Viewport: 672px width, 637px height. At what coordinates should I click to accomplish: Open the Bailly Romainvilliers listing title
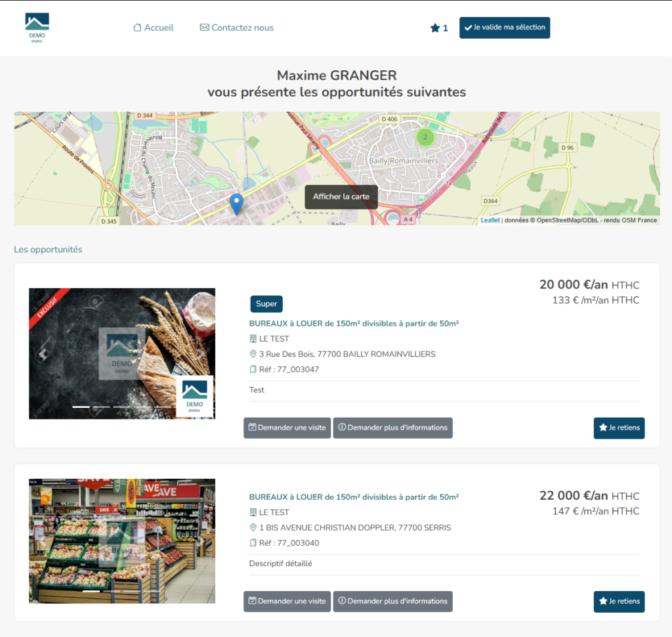click(x=354, y=323)
